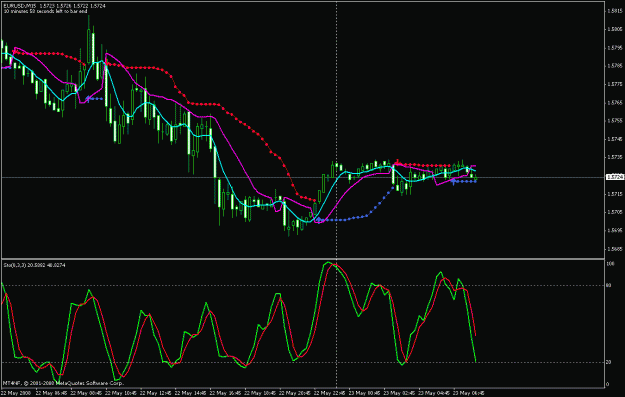Click the '22 May 2008' date label

coord(15,393)
